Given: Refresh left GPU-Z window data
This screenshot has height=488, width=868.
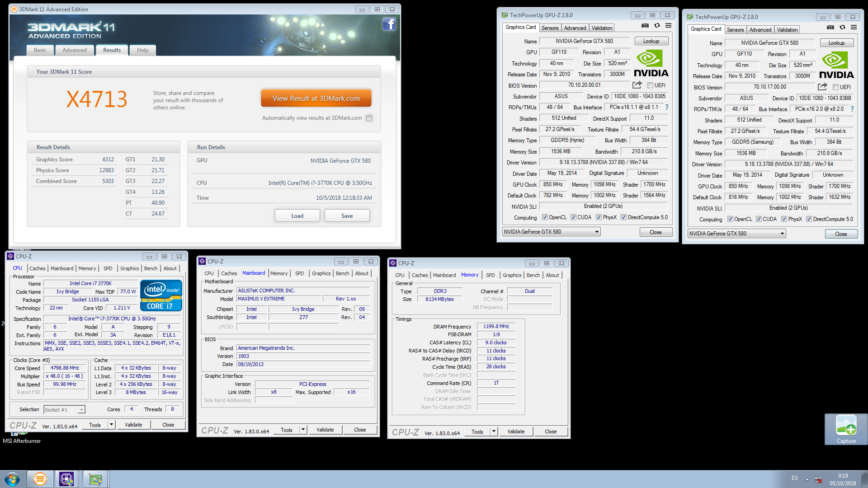Looking at the screenshot, I should [657, 26].
